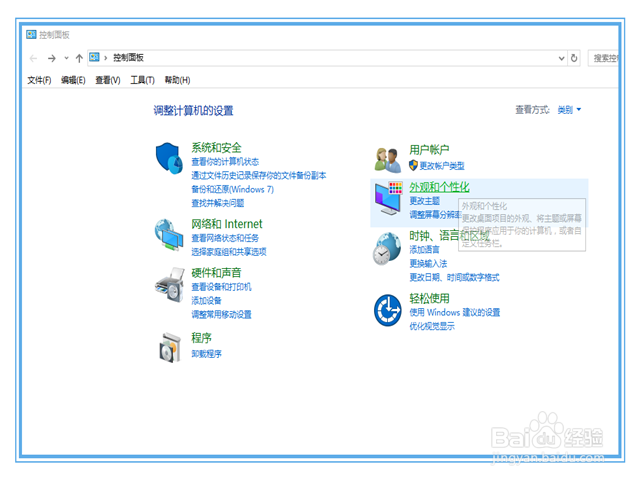The width and height of the screenshot is (640, 480).
Task: Click 查看设备和打印机 link
Action: tap(221, 287)
